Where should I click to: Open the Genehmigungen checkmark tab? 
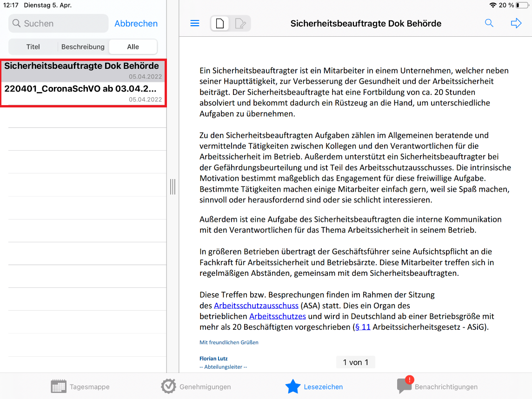coord(196,386)
